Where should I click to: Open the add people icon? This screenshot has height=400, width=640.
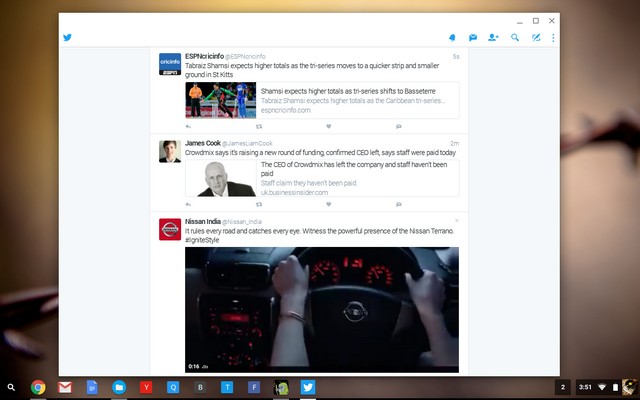point(493,38)
